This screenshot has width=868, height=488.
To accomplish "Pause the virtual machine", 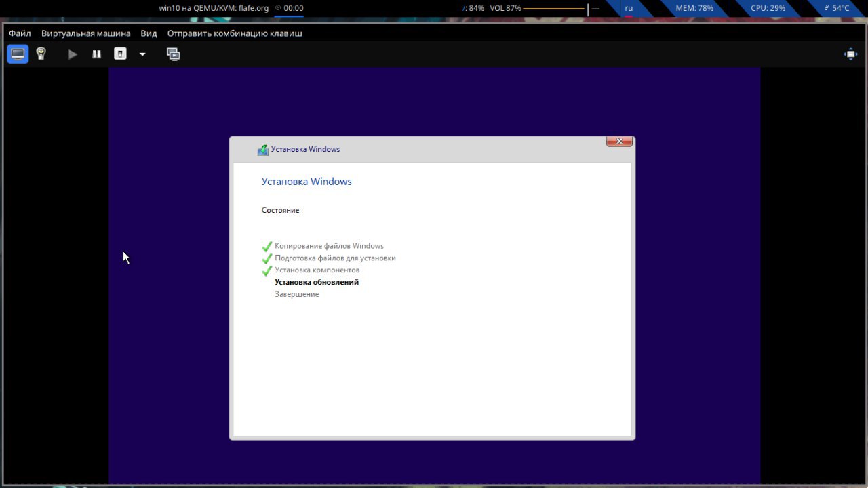I will click(x=97, y=54).
